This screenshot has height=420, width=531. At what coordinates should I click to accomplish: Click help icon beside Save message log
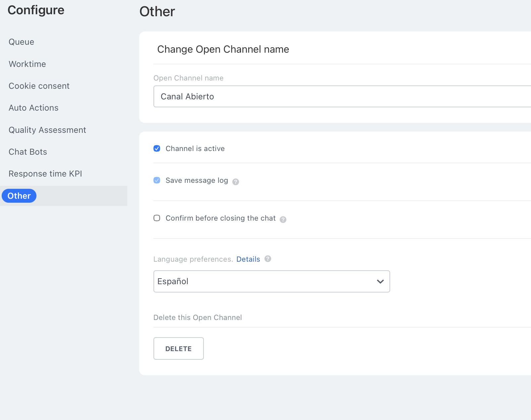236,182
